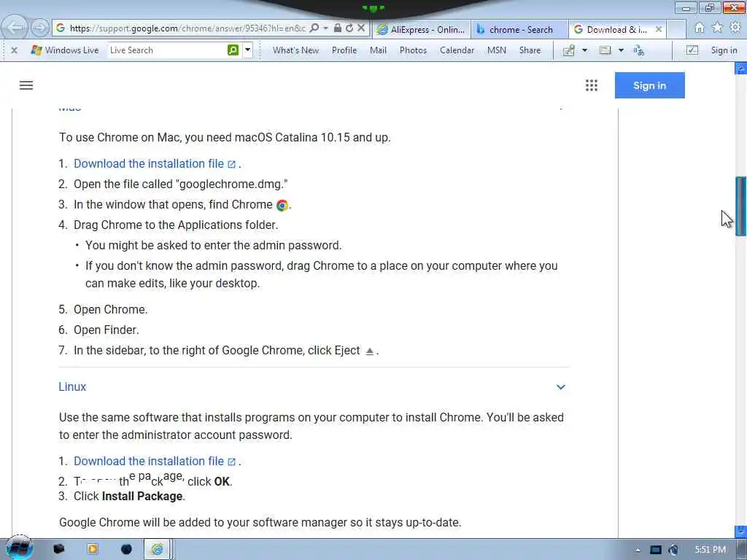
Task: Click Sign in on the Windows Live toolbar
Action: pos(724,50)
